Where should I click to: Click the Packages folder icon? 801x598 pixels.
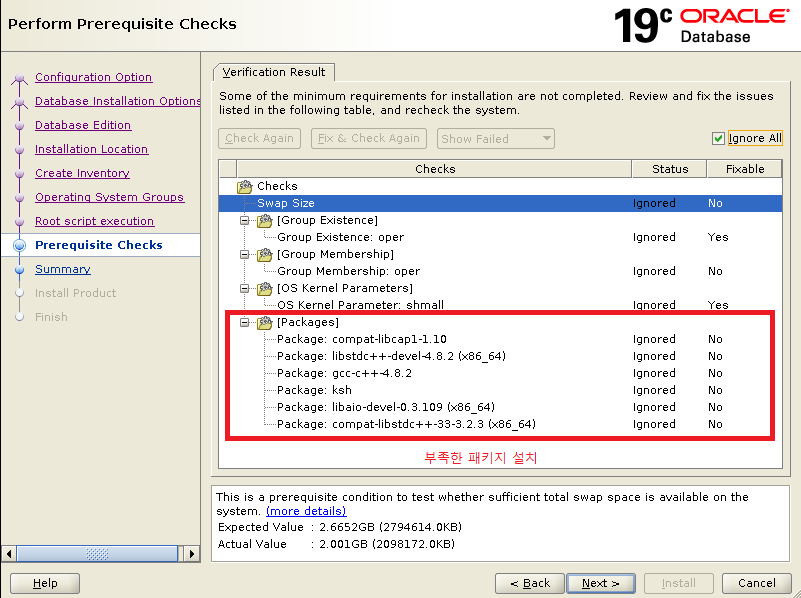tap(265, 323)
